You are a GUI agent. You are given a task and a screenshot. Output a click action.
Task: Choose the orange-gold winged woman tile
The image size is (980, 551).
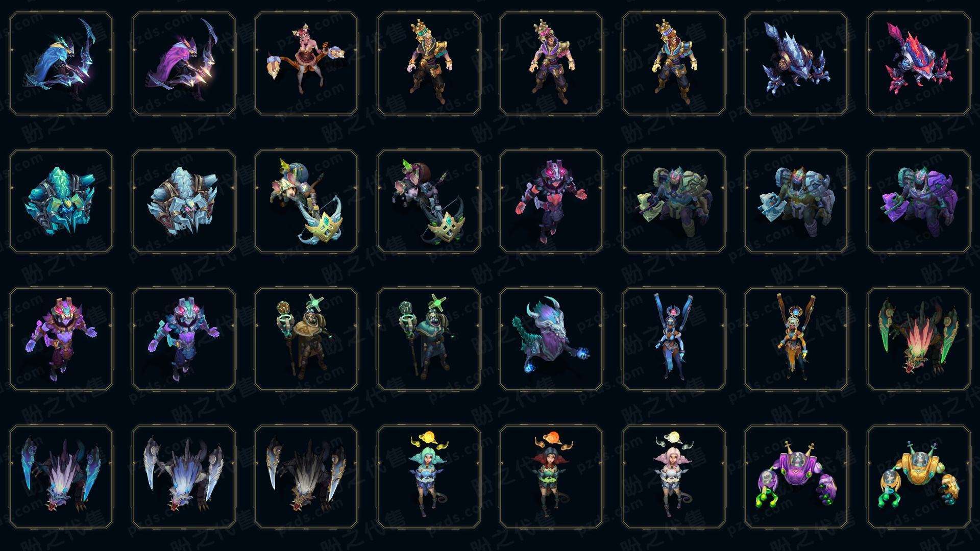(x=796, y=339)
